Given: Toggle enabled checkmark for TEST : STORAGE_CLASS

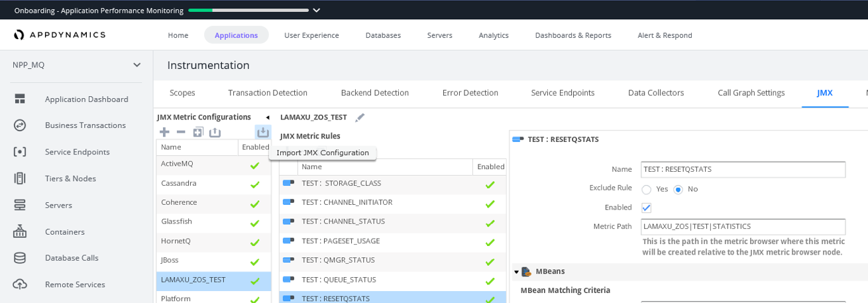Looking at the screenshot, I should [490, 185].
